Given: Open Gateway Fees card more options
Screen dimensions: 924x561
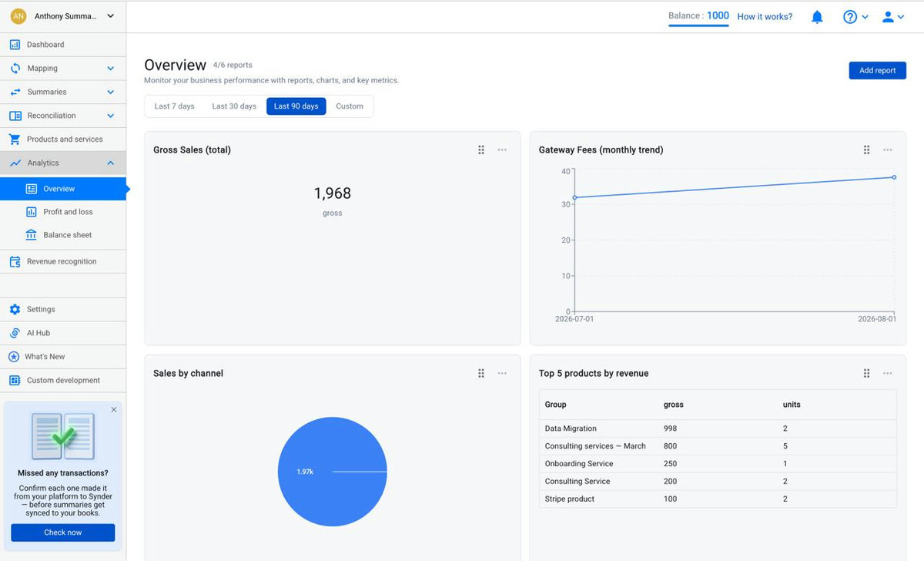Looking at the screenshot, I should click(x=888, y=150).
